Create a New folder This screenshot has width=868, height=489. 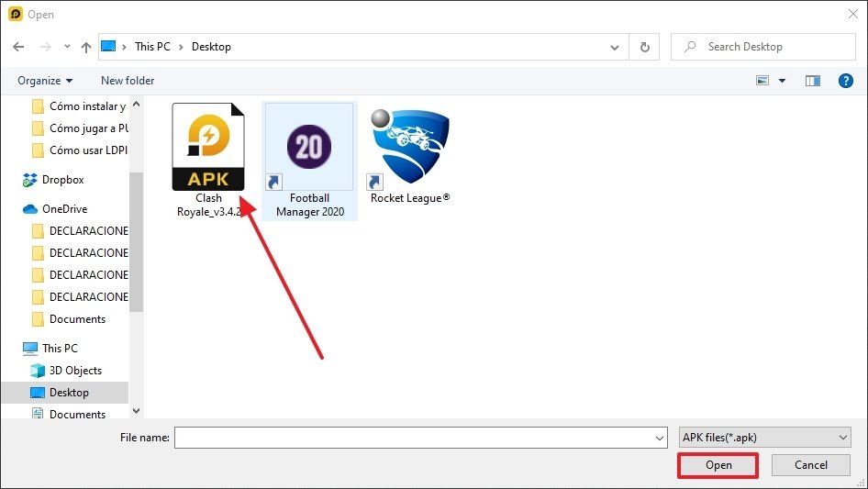(x=128, y=81)
